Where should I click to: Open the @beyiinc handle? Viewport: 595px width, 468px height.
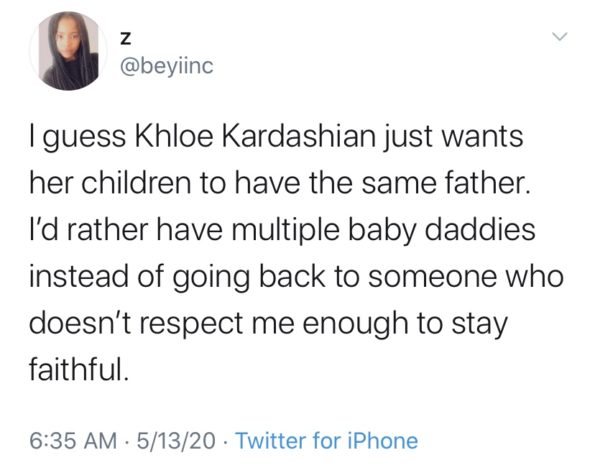point(167,66)
